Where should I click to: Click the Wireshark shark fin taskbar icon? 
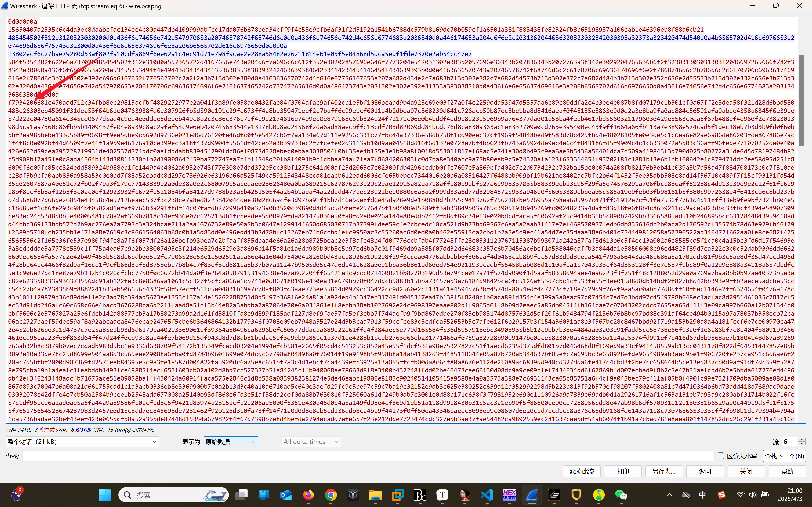(x=532, y=495)
